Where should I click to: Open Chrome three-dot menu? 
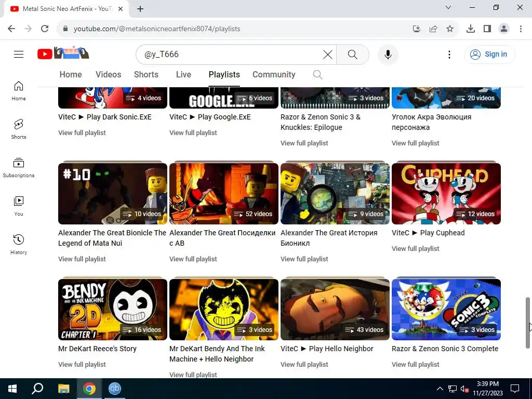click(x=521, y=29)
